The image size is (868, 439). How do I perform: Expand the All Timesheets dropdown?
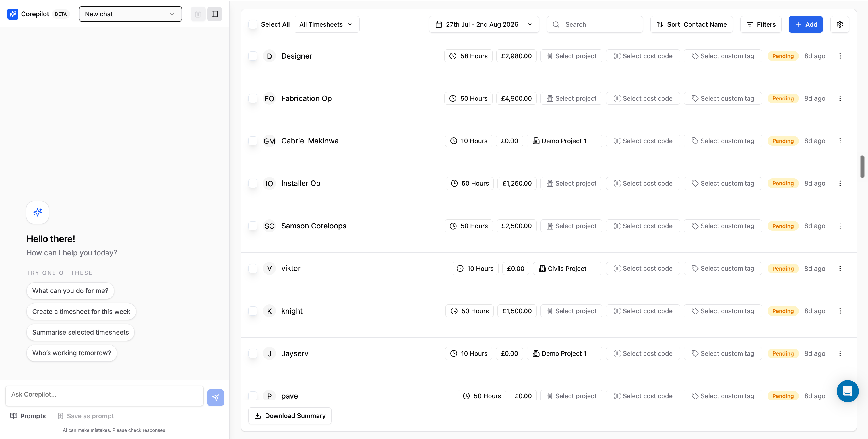click(326, 24)
